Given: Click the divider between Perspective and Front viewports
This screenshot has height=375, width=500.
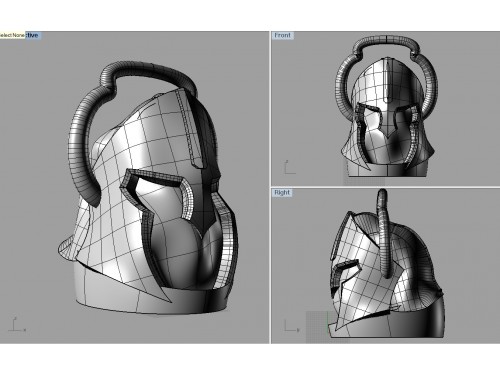Looking at the screenshot, I should 270,187.
